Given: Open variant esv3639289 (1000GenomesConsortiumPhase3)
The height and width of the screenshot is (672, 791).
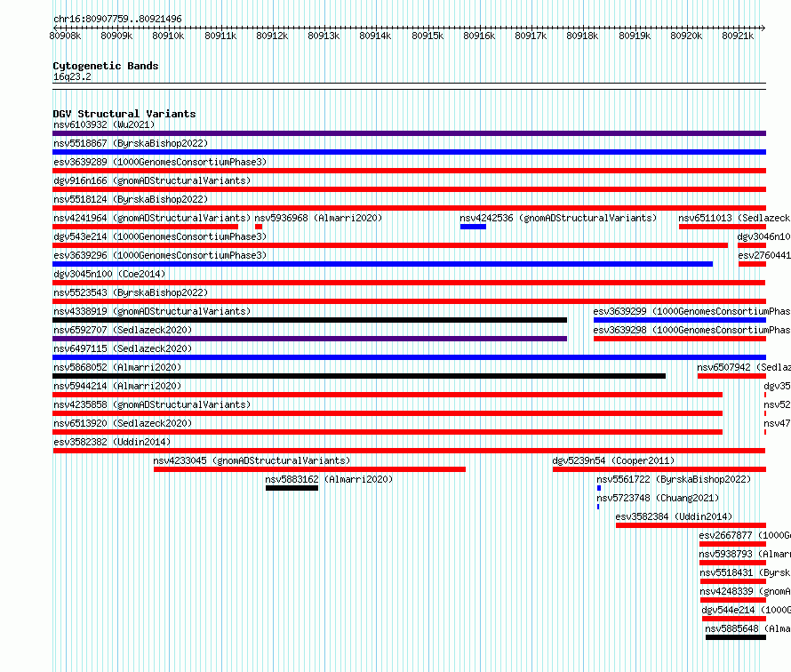Looking at the screenshot, I should (x=160, y=162).
